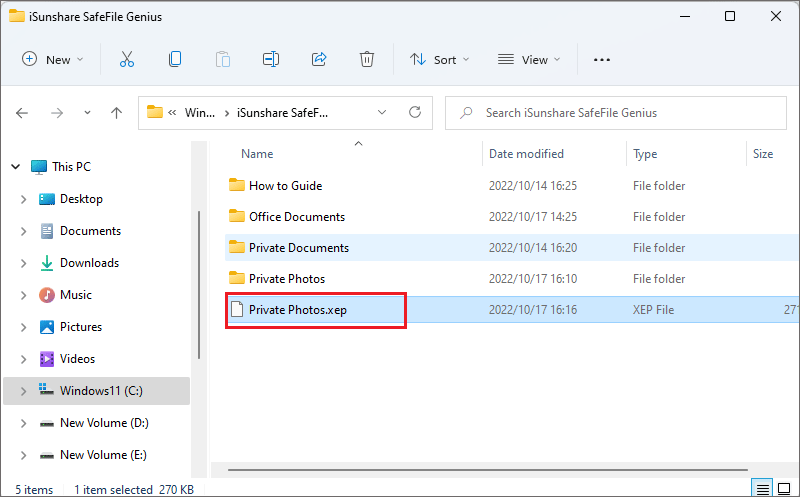Click the XEP File type cell
Screen dimensions: 800x497
click(653, 310)
